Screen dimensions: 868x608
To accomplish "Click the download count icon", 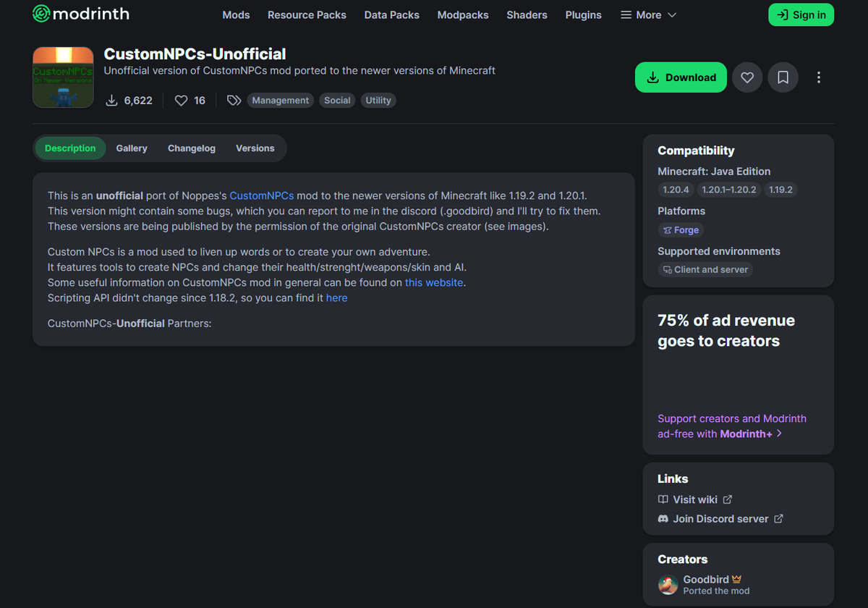I will coord(111,101).
